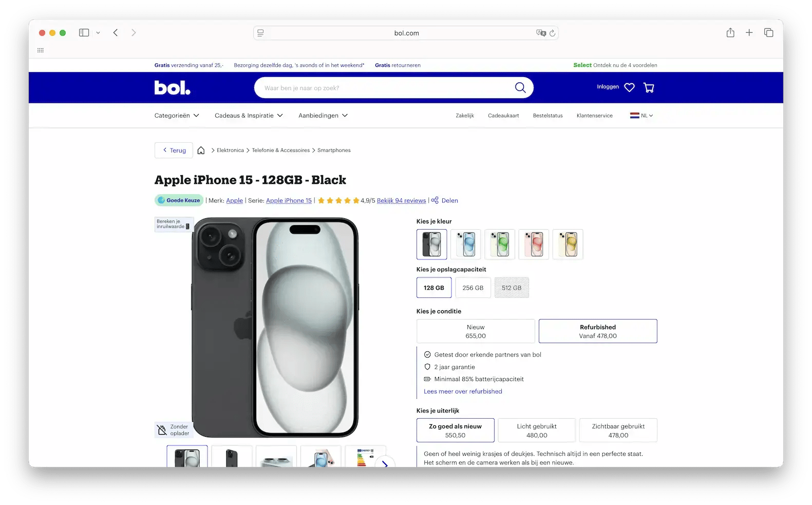Click the Zonder oplader icon badge
Screen dimensions: 812x505
pos(174,430)
